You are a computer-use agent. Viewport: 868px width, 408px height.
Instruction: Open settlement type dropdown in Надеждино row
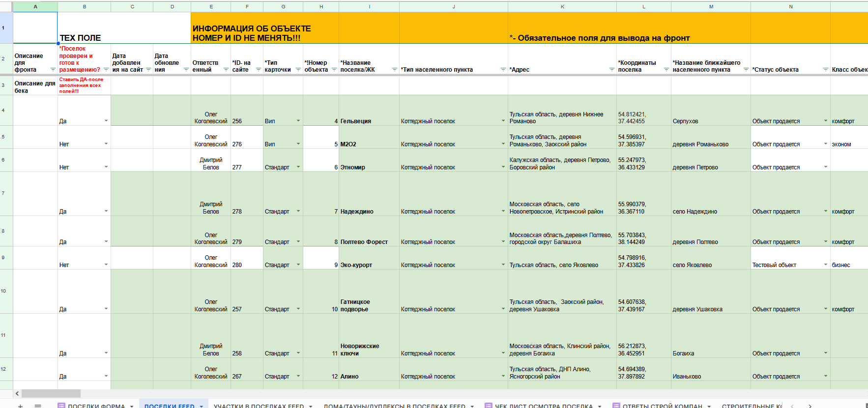(503, 211)
